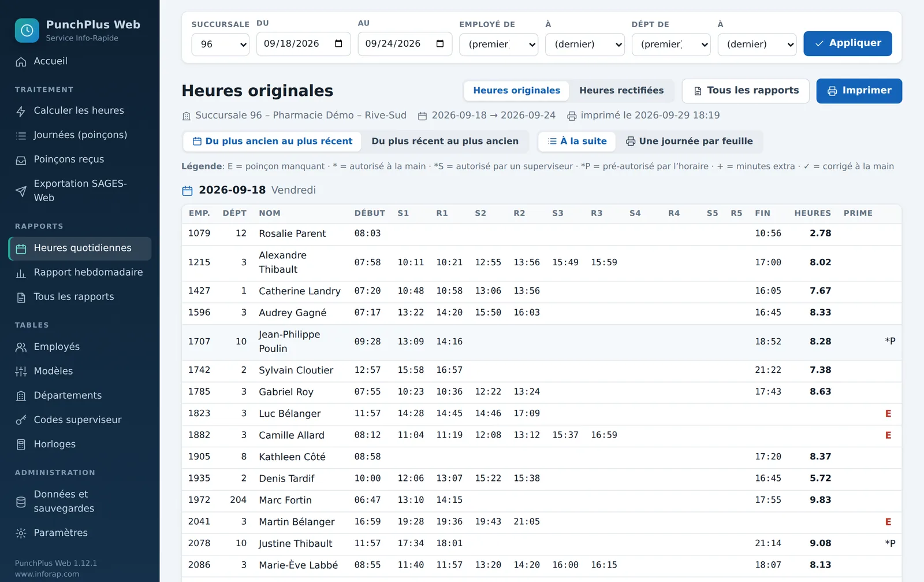Click the Codes superviseur key icon
The image size is (924, 582).
pos(21,420)
